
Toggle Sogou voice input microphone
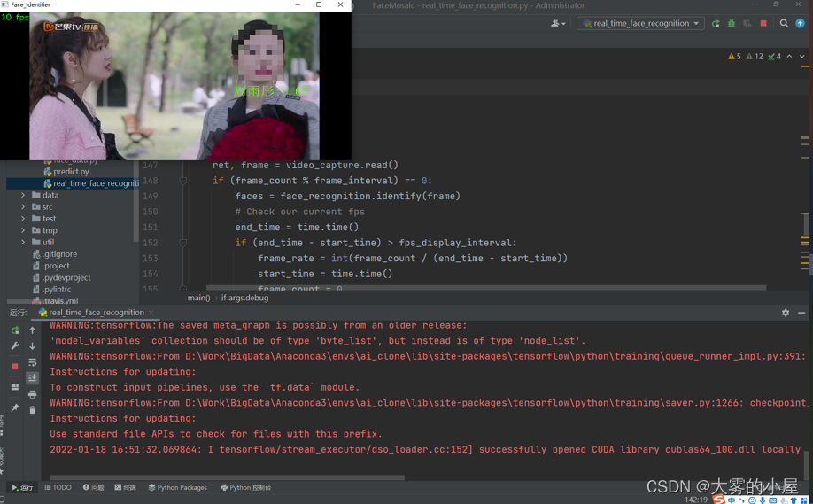click(x=763, y=500)
